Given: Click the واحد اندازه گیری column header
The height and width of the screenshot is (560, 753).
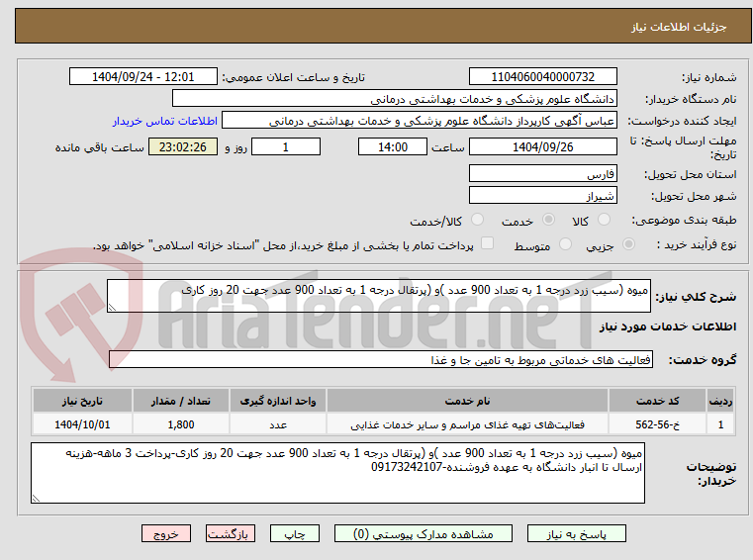Looking at the screenshot, I should pyautogui.click(x=278, y=401).
